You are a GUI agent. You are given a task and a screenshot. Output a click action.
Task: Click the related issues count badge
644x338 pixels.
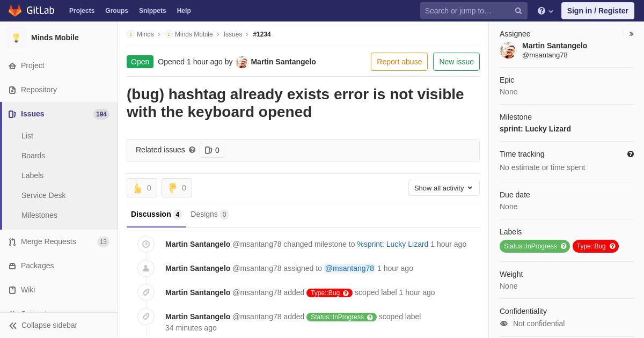coord(212,150)
